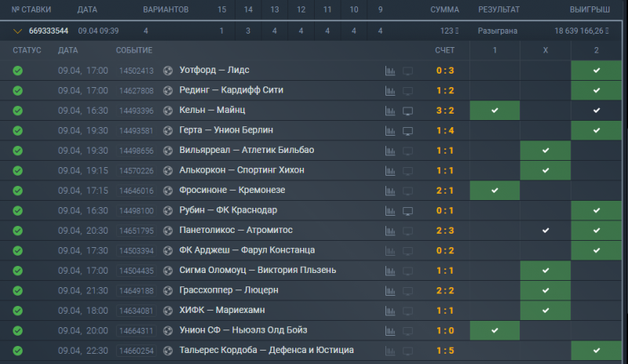Image resolution: width=628 pixels, height=364 pixels.
Task: Click the monitor icon in the Панетоликос — Атромитос row
Action: (x=407, y=231)
